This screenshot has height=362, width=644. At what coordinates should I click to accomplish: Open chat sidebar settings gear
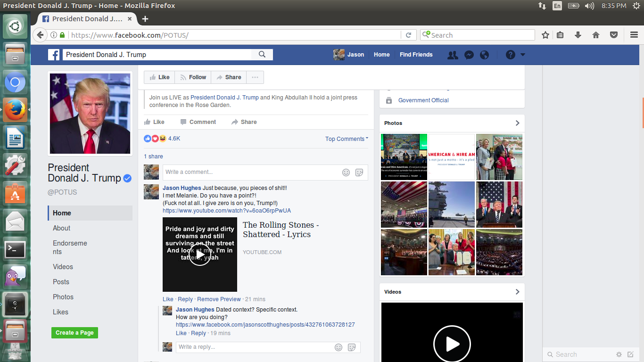tap(619, 354)
